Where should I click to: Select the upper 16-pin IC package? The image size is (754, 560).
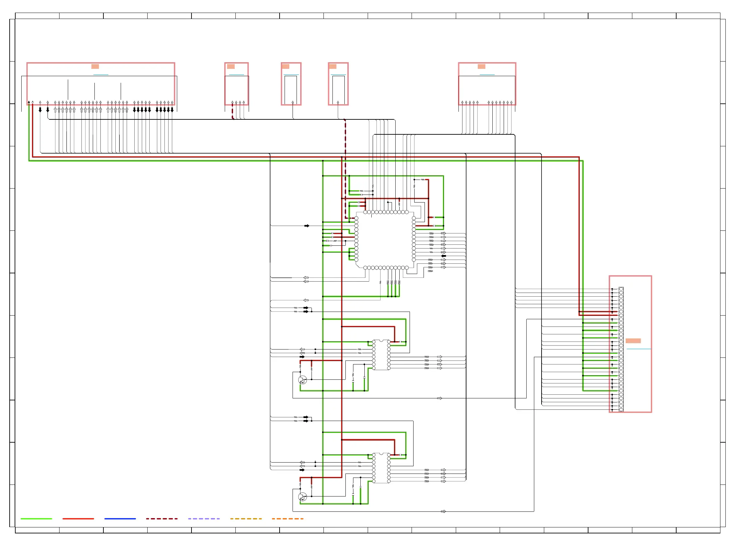381,354
